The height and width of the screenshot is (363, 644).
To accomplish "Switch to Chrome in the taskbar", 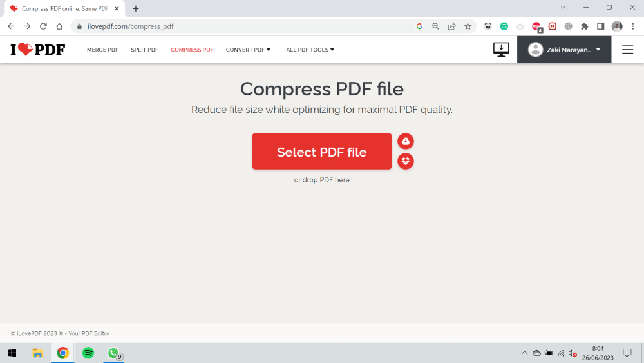I will coord(63,353).
